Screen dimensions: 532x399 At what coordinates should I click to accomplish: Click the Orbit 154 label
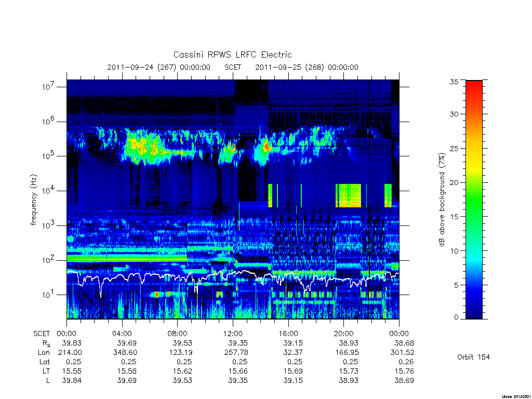click(x=474, y=357)
